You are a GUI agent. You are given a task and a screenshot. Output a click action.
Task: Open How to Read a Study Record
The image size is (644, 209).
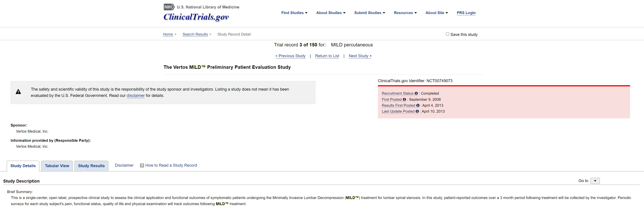[171, 165]
